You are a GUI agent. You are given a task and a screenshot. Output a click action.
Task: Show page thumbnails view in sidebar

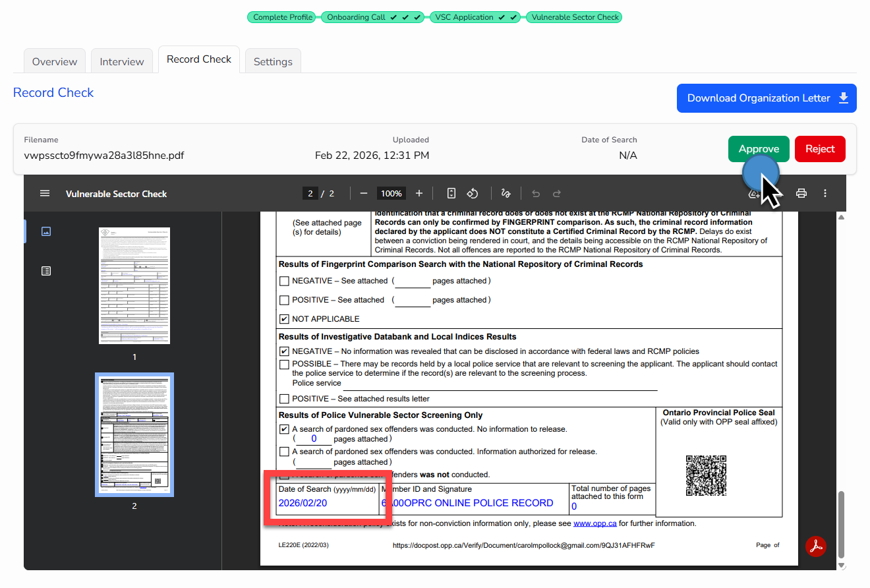pyautogui.click(x=46, y=231)
